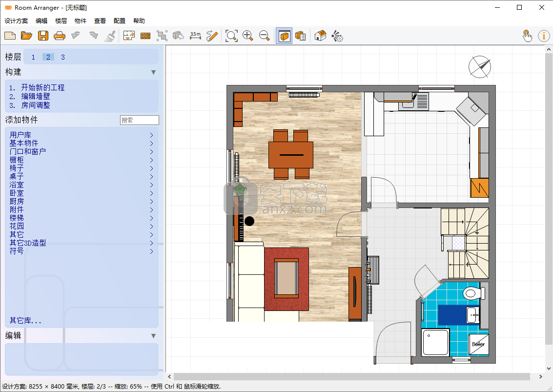The width and height of the screenshot is (553, 392).
Task: Click the vertical scrollbar beside canvas
Action: coord(549,199)
